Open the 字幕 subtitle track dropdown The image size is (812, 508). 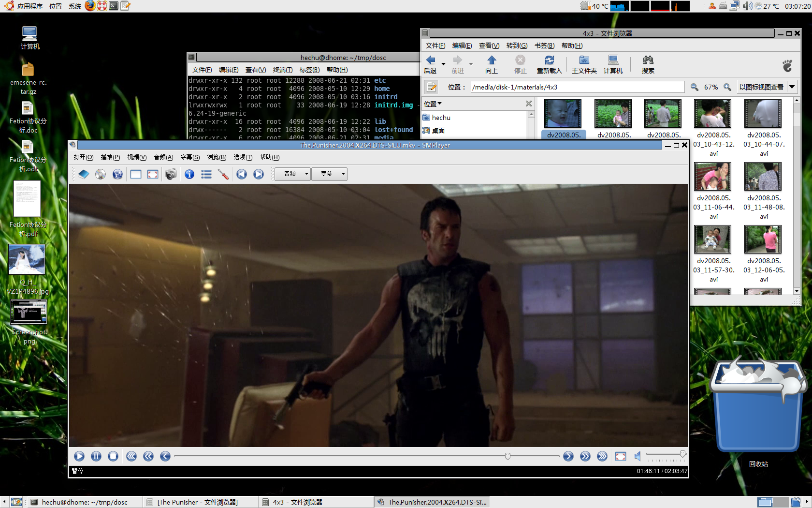tap(330, 174)
